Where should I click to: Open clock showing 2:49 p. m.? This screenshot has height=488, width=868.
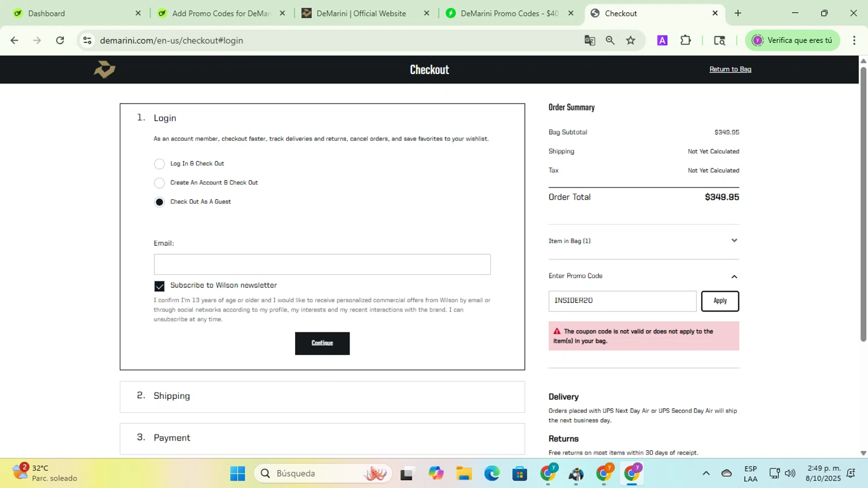(x=823, y=474)
